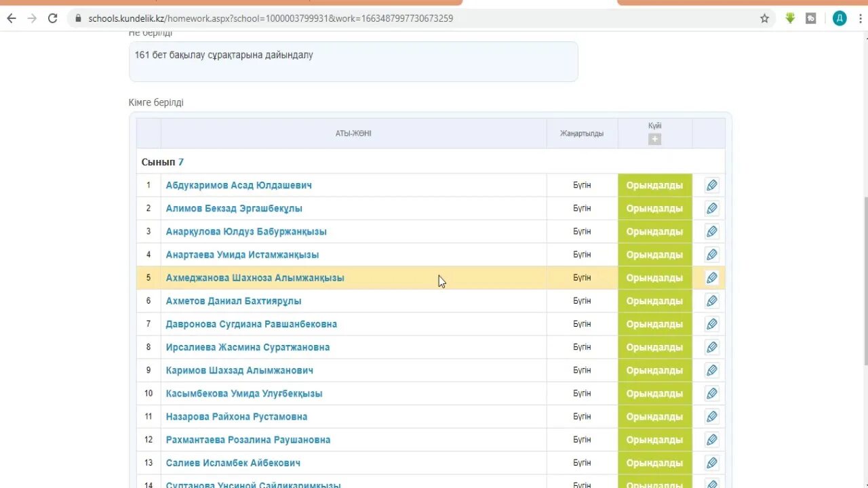The height and width of the screenshot is (488, 868).
Task: Edit entry for Давронова Сугдиана
Action: (x=711, y=324)
